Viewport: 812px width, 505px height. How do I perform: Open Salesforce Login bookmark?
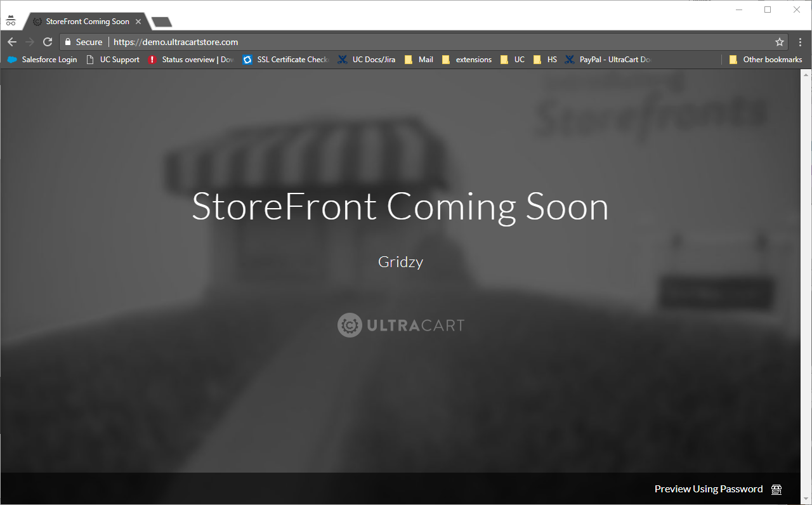tap(43, 60)
